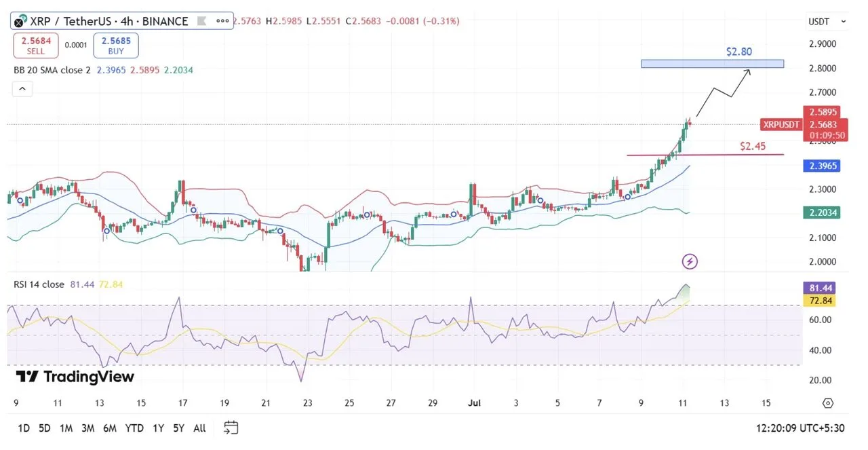Click the SELL 2.5684 button
Image resolution: width=868 pixels, height=450 pixels.
click(x=36, y=45)
